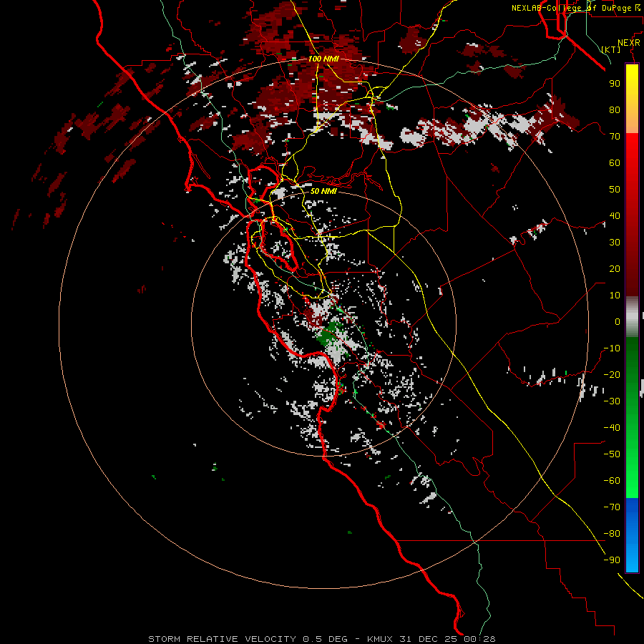
Task: Click the 50 value on the velocity scale
Action: 615,190
